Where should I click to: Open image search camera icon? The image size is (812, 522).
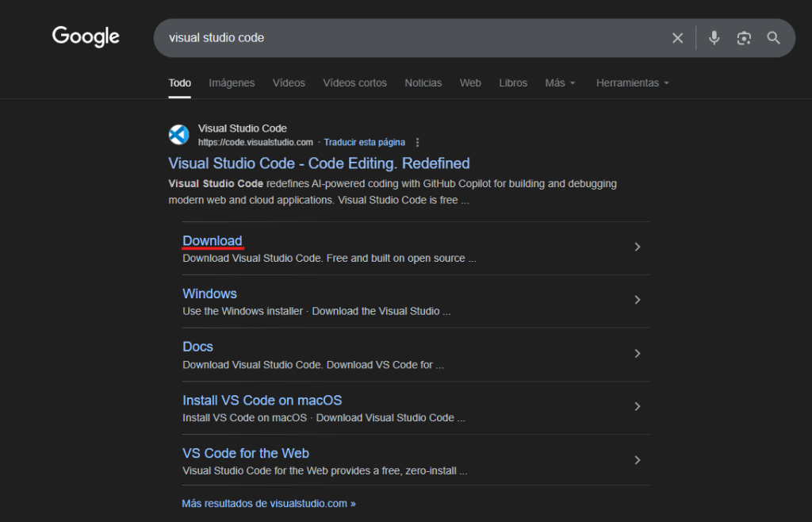pos(744,38)
